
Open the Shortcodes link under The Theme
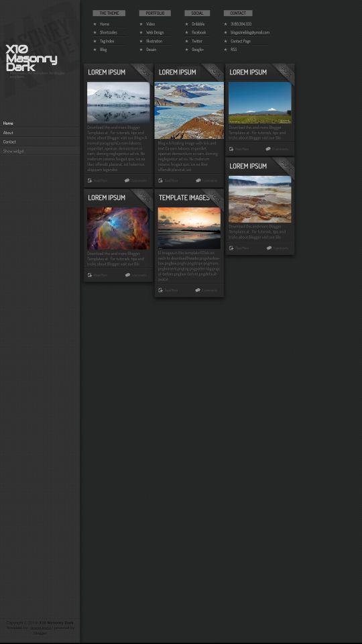point(109,32)
